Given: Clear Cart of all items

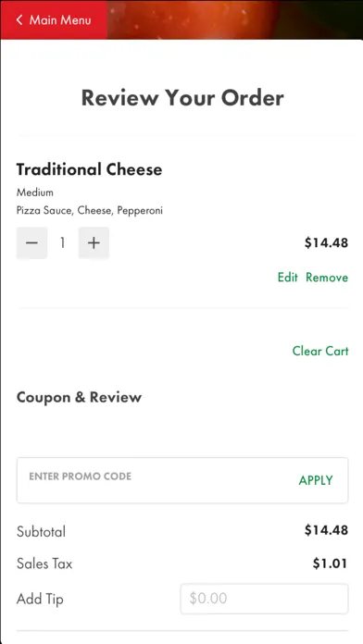Looking at the screenshot, I should click(320, 351).
